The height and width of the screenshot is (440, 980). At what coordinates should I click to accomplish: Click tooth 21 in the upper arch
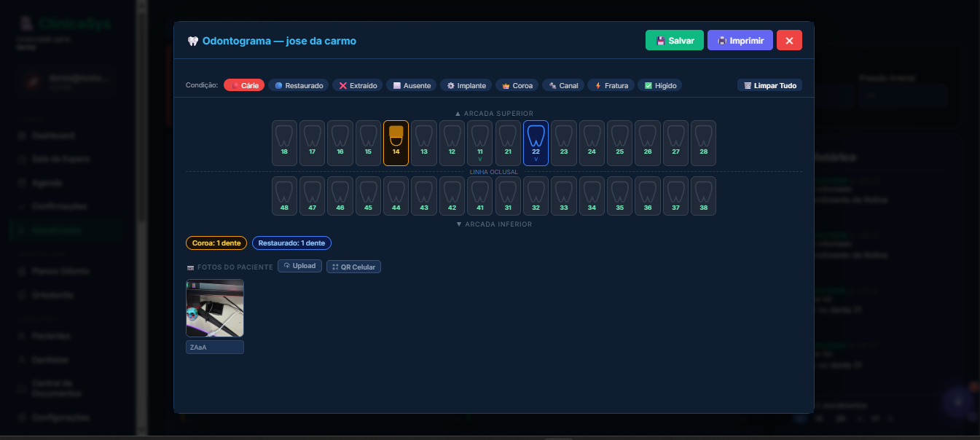click(x=508, y=144)
